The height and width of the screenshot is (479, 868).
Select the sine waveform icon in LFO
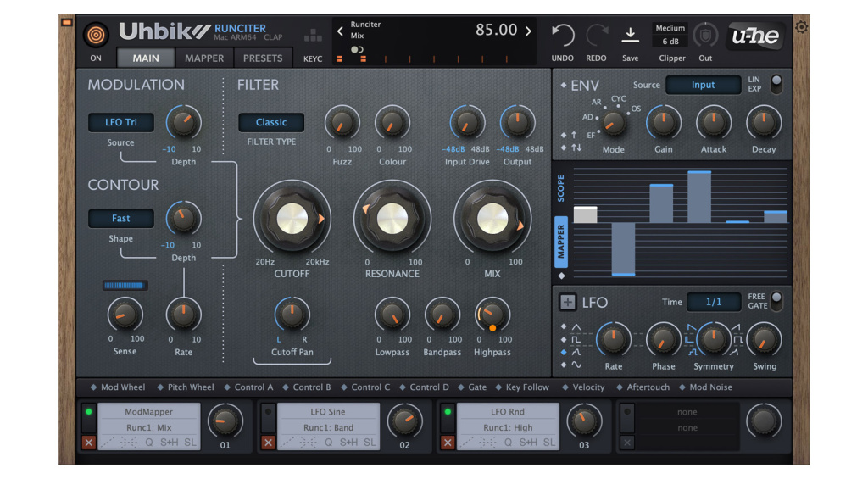(x=576, y=365)
